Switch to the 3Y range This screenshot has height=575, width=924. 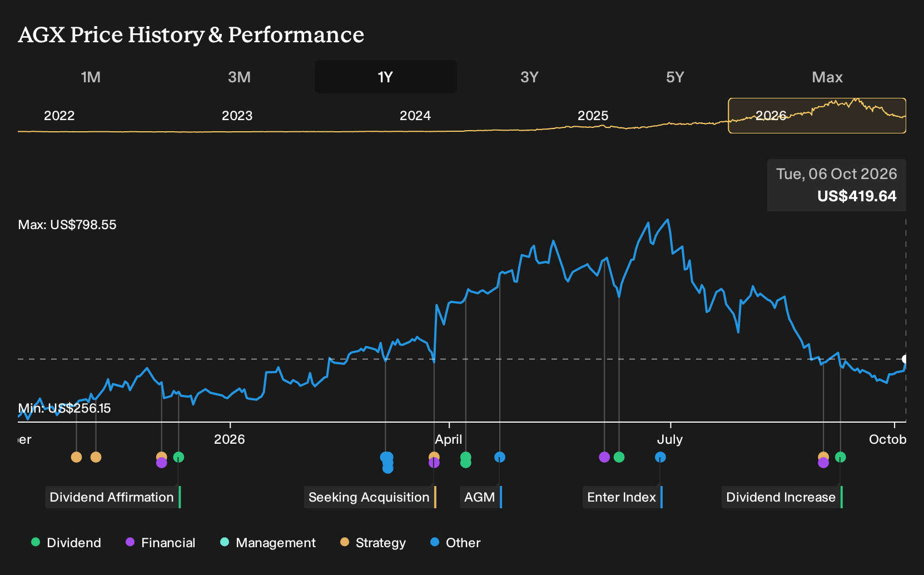coord(529,77)
